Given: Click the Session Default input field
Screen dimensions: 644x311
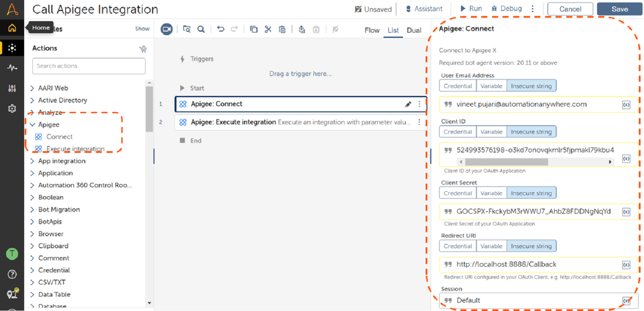Looking at the screenshot, I should [x=538, y=301].
